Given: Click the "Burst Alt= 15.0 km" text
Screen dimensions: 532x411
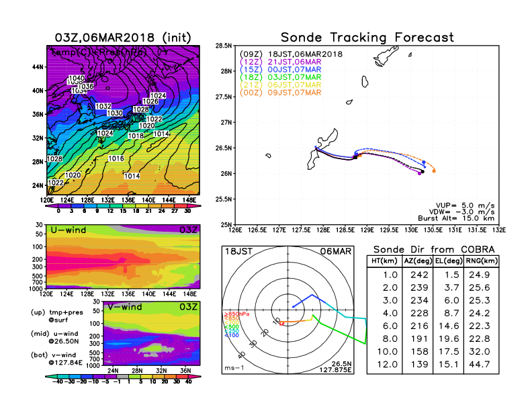Looking at the screenshot, I should (x=456, y=218).
